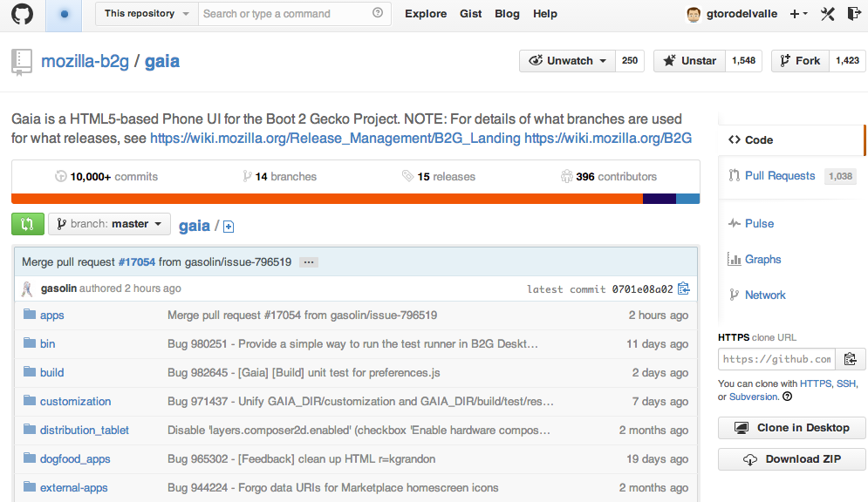This screenshot has height=502, width=868.
Task: Open account settings tools icon
Action: click(x=828, y=14)
